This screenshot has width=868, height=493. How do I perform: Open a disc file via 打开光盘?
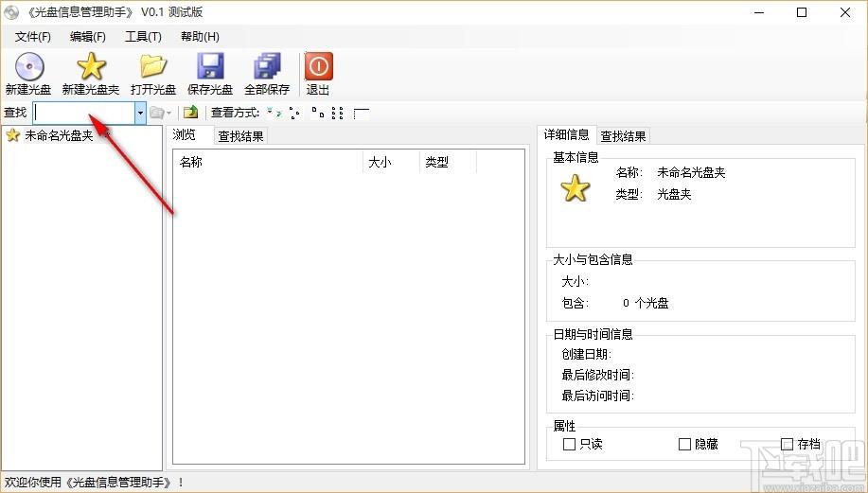click(153, 74)
